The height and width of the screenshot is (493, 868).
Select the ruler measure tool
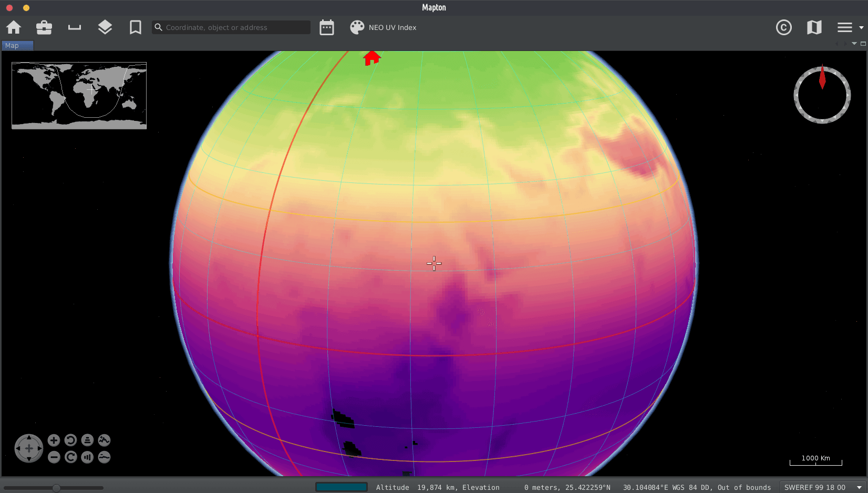[x=75, y=27]
